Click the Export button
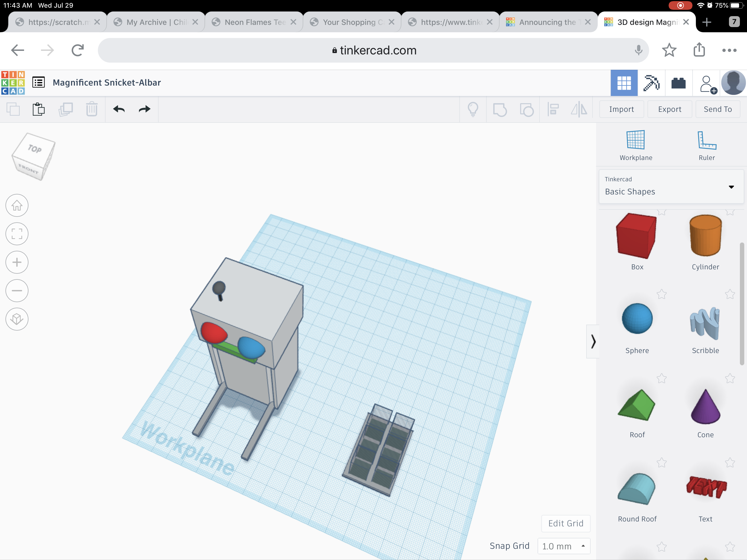The image size is (747, 560). pos(670,109)
